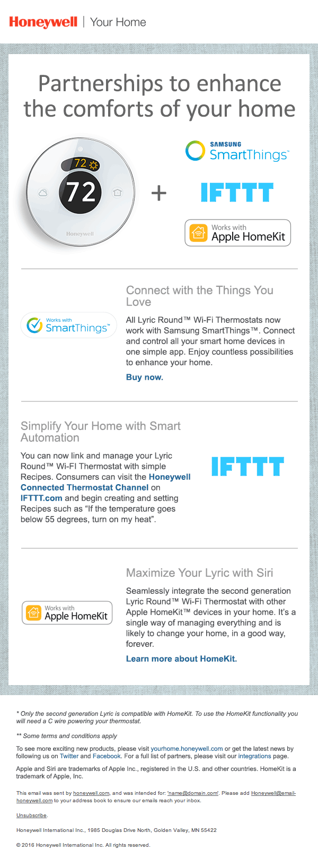The width and height of the screenshot is (318, 868).
Task: Visit the IFTTT.com link
Action: pyautogui.click(x=41, y=498)
